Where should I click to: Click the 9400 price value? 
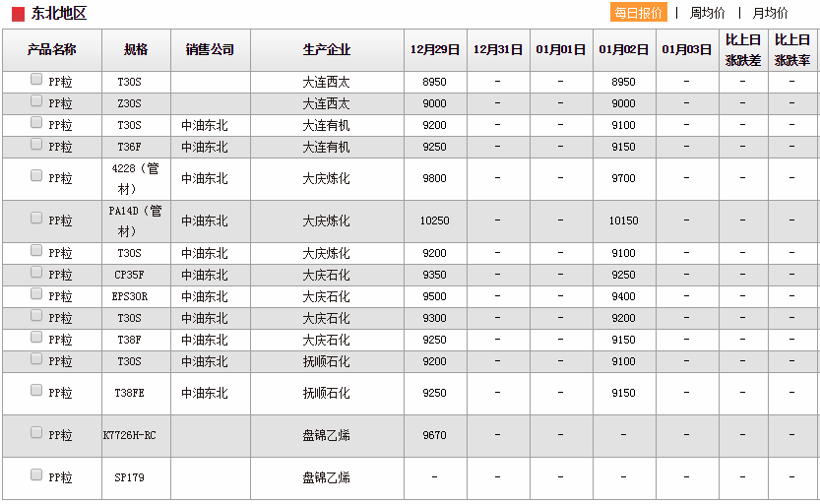[x=623, y=296]
